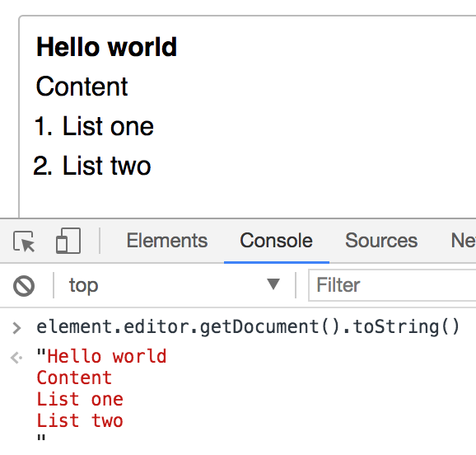Click the List two line in console output
The image size is (476, 455).
pos(80,420)
